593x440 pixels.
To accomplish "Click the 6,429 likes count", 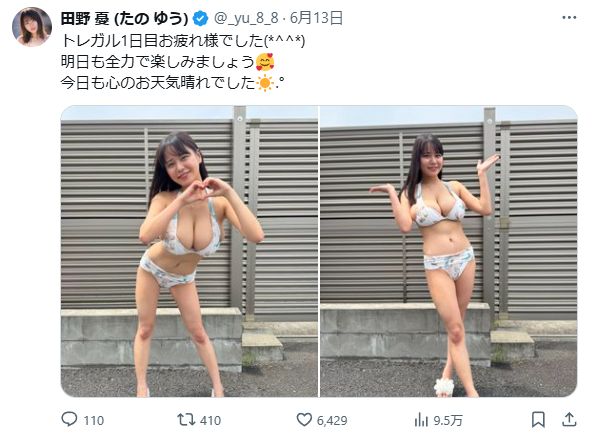I will 332,420.
